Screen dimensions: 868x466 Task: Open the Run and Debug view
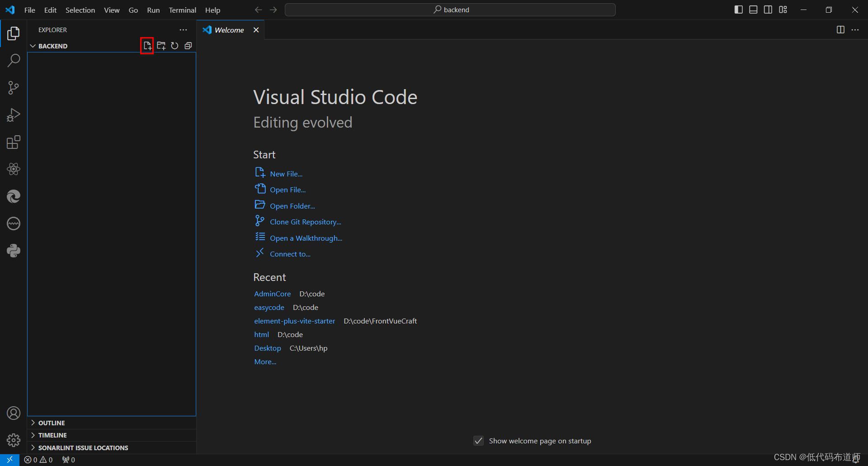click(14, 115)
